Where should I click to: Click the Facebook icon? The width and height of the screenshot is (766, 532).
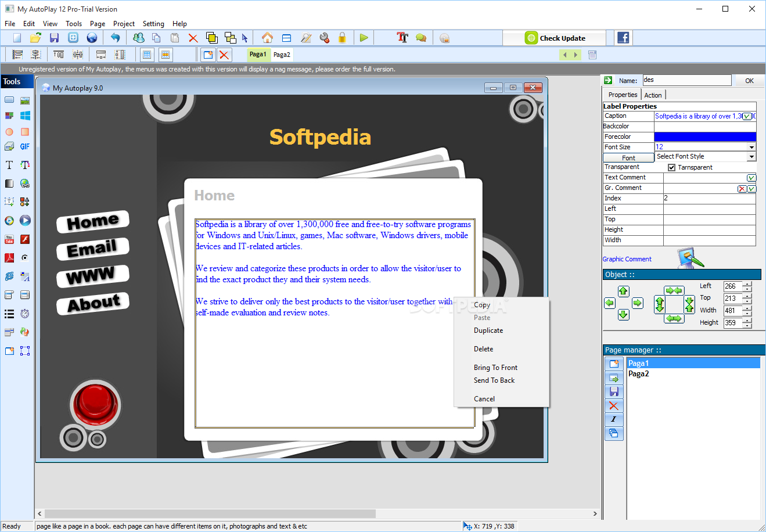pyautogui.click(x=623, y=38)
